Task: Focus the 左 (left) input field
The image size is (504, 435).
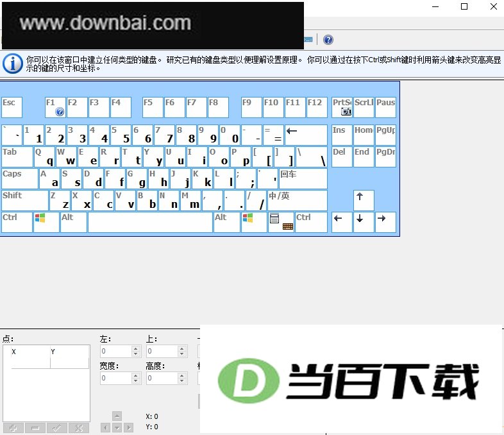Action: click(x=116, y=351)
